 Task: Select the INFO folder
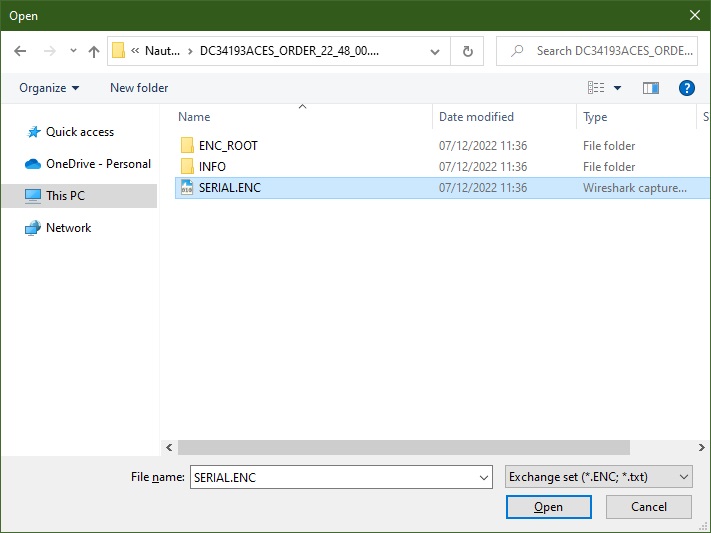(212, 166)
